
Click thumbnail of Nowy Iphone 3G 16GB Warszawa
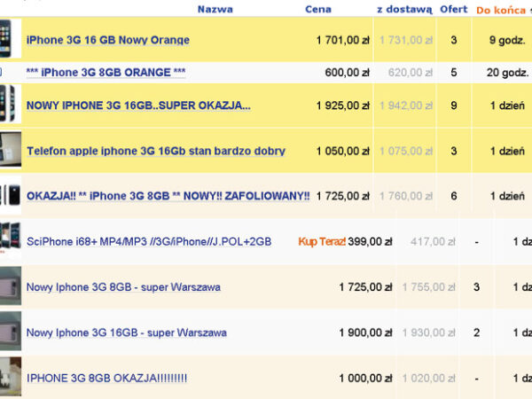click(x=10, y=332)
